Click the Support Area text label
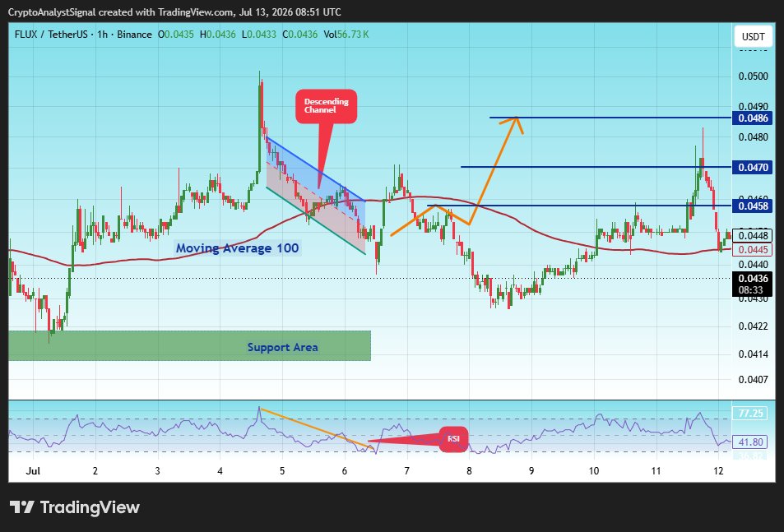Image resolution: width=784 pixels, height=532 pixels. 282,347
